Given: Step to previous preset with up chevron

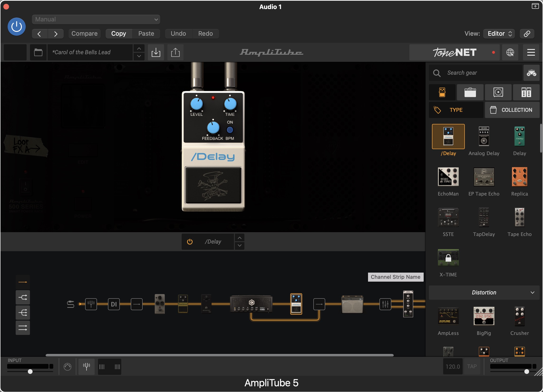Looking at the screenshot, I should pyautogui.click(x=139, y=49).
